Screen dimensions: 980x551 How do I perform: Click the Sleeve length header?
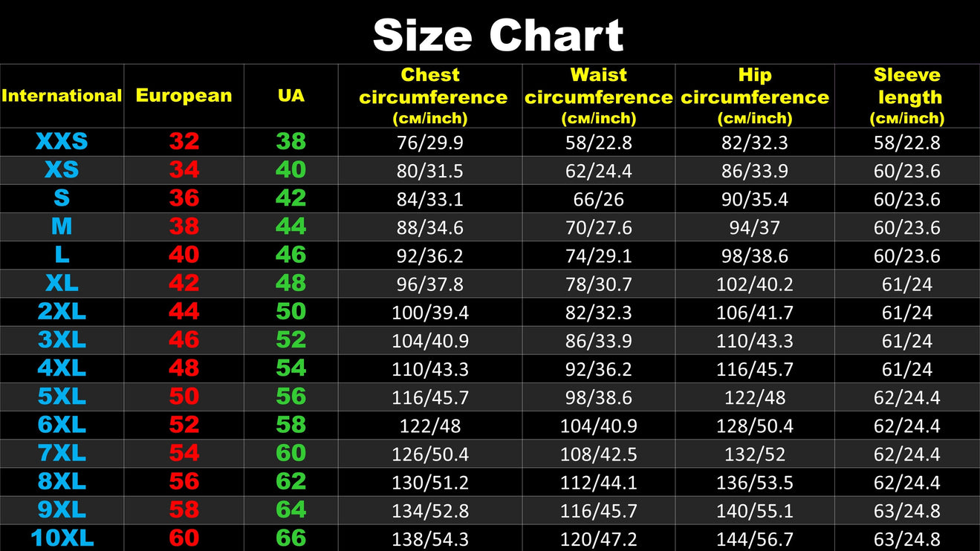click(x=907, y=96)
